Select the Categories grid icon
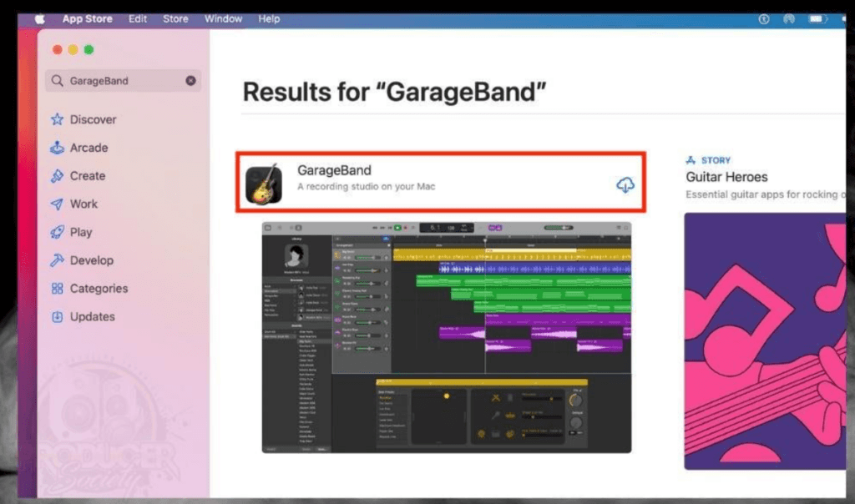The width and height of the screenshot is (855, 504). click(58, 288)
